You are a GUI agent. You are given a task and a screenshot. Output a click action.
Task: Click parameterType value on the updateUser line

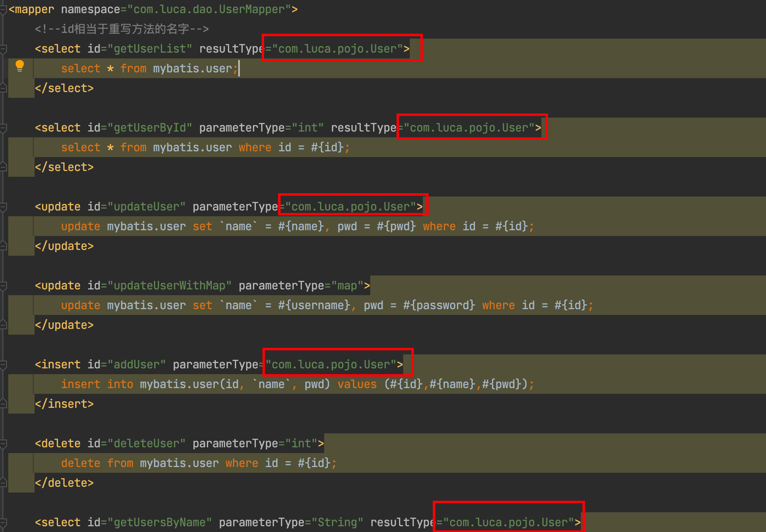[x=351, y=207]
